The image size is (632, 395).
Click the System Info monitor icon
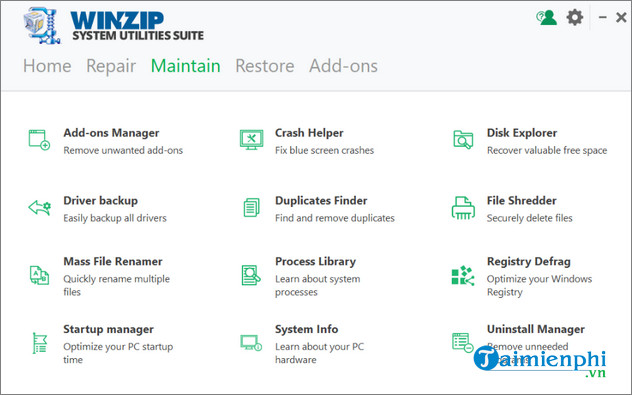251,343
